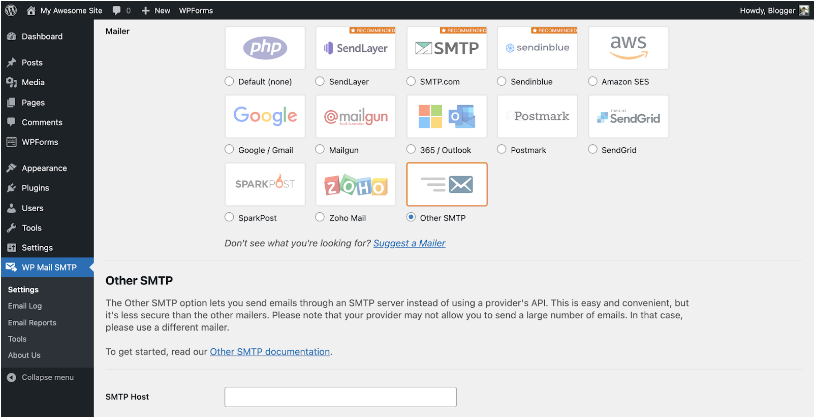Viewport: 826px width, 417px height.
Task: Click the Zoho Mail logo tile
Action: click(356, 185)
